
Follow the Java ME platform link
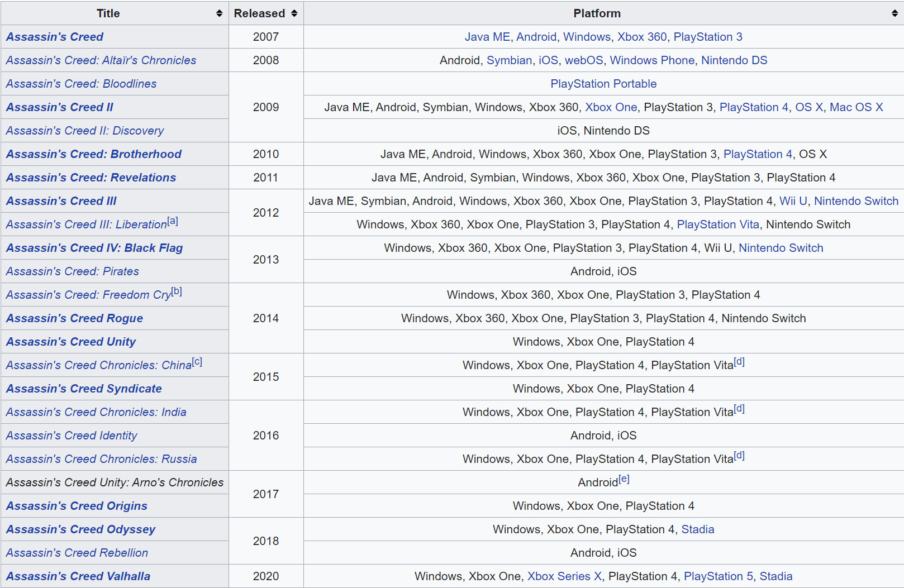tap(487, 37)
